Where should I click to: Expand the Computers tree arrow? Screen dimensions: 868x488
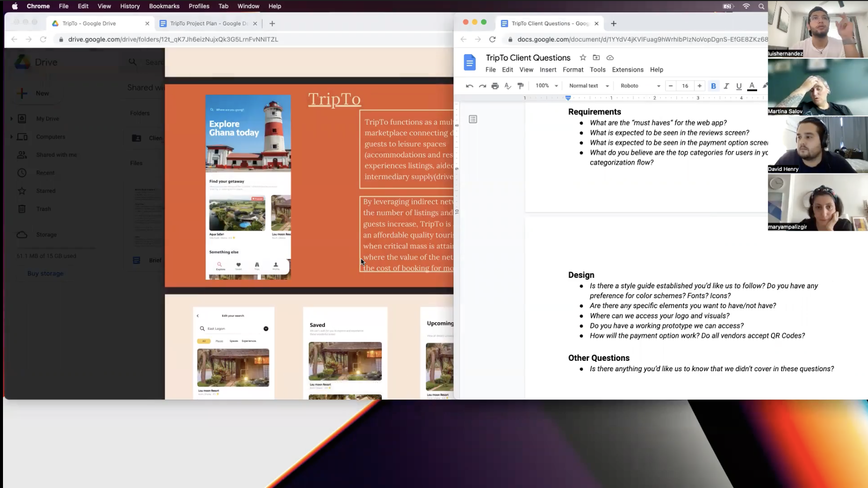(11, 137)
